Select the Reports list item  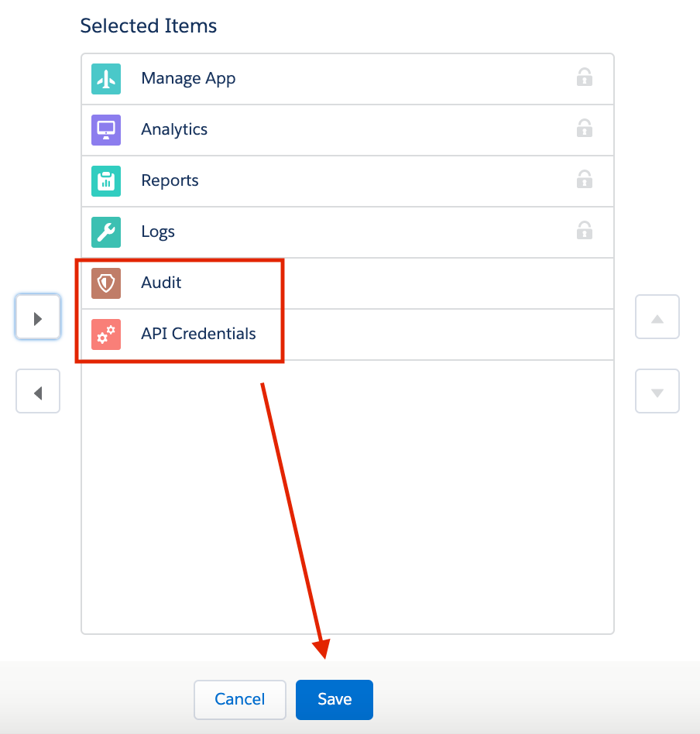pos(348,180)
